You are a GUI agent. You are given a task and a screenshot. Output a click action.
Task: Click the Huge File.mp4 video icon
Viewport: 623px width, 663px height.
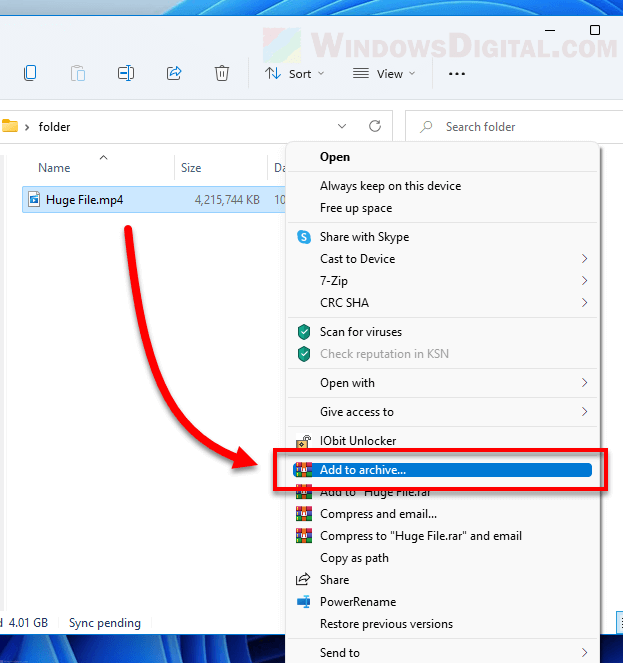pyautogui.click(x=34, y=199)
